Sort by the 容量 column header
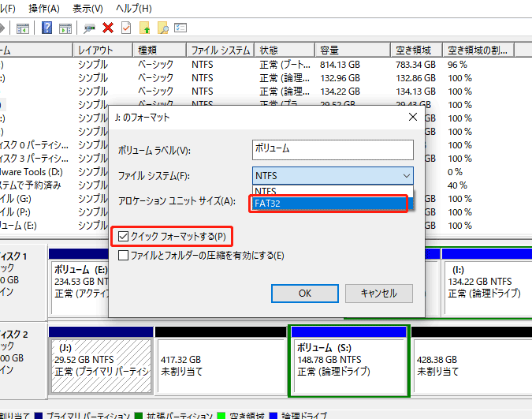 352,51
